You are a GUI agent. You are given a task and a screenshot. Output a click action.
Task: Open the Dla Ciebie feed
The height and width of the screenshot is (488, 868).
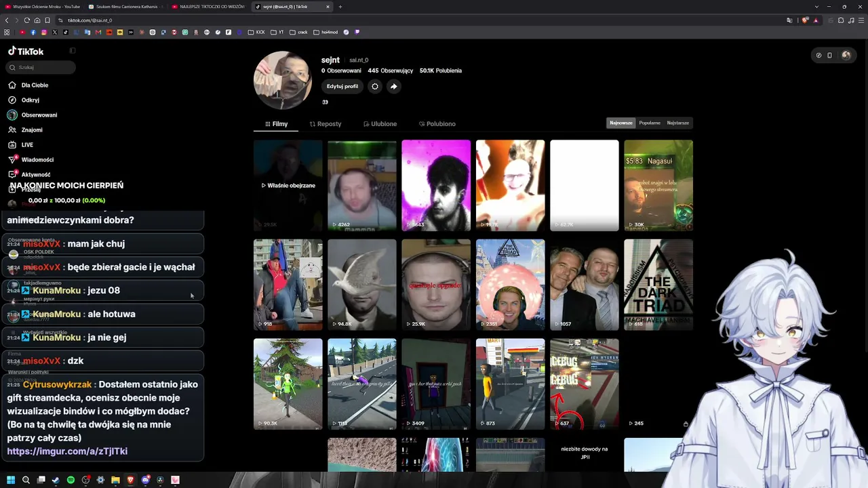(28, 85)
